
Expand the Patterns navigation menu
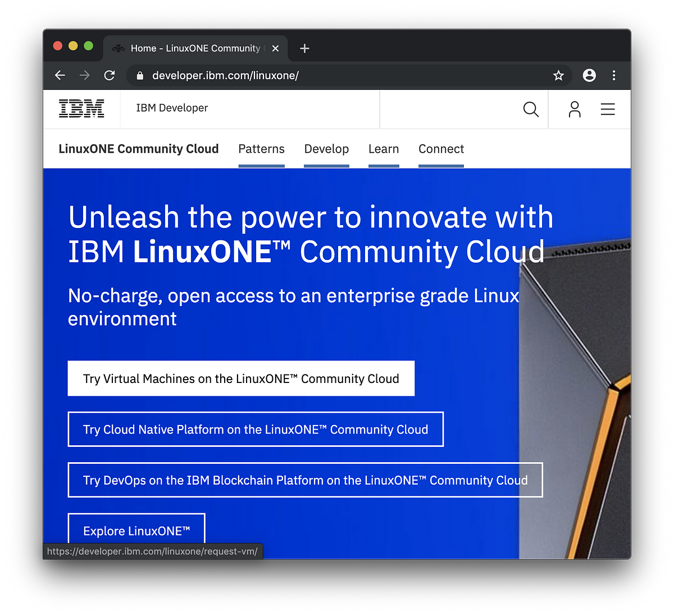coord(261,149)
